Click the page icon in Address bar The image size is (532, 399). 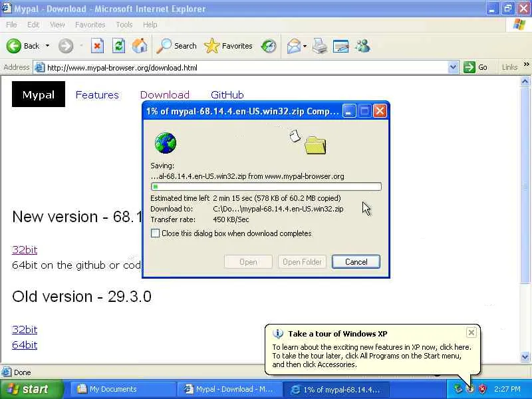coord(40,68)
